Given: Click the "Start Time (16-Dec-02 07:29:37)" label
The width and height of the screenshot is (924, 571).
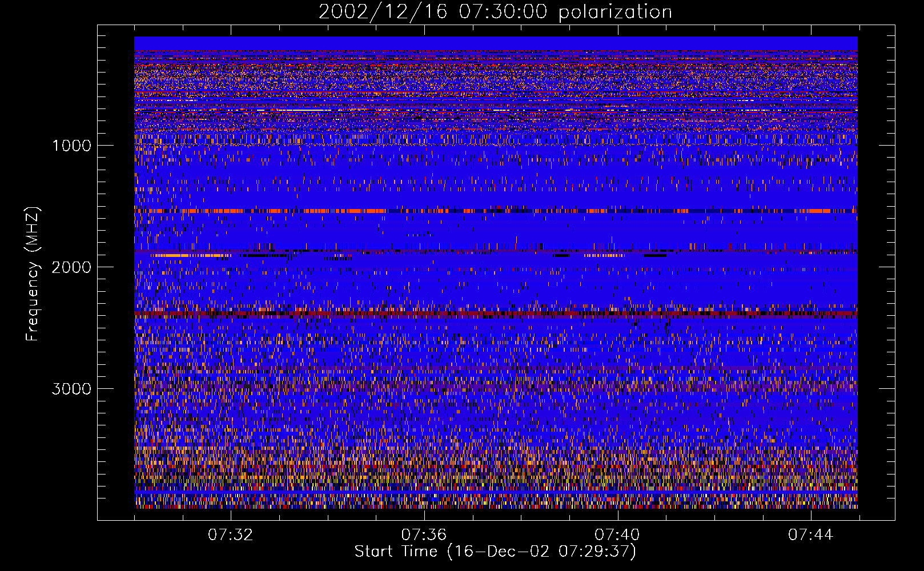Looking at the screenshot, I should point(495,552).
